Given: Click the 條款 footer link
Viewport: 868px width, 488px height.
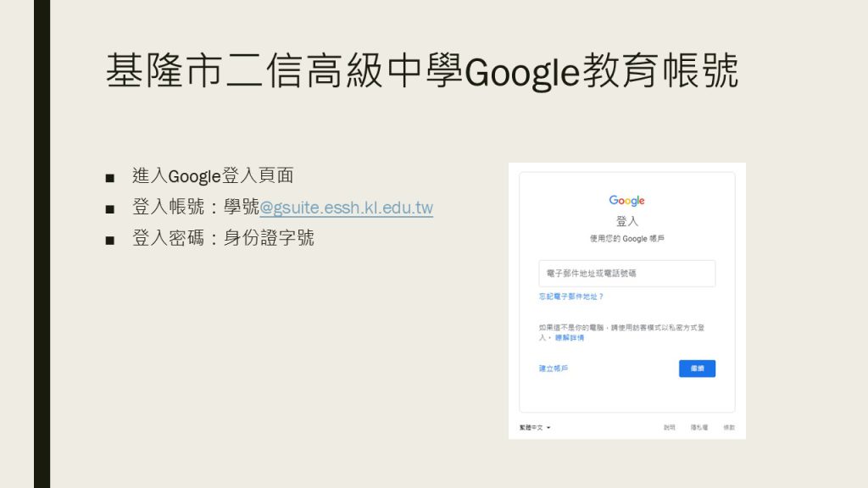Looking at the screenshot, I should click(x=729, y=428).
